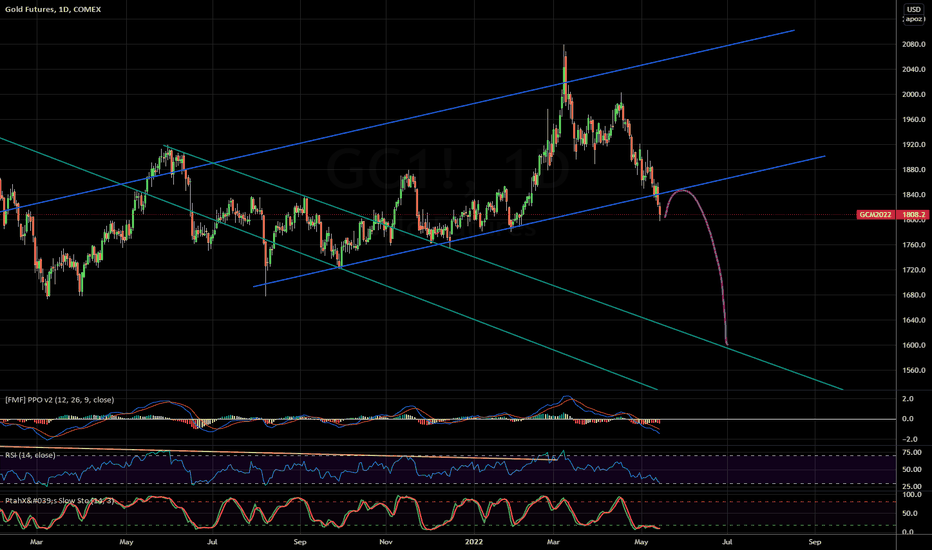Click the 1600.0 price axis label
Image resolution: width=932 pixels, height=550 pixels.
coord(914,345)
